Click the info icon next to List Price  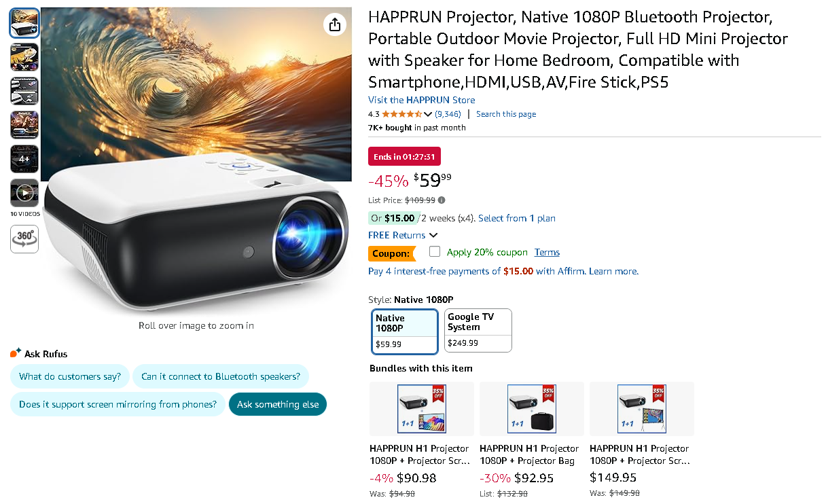[442, 200]
